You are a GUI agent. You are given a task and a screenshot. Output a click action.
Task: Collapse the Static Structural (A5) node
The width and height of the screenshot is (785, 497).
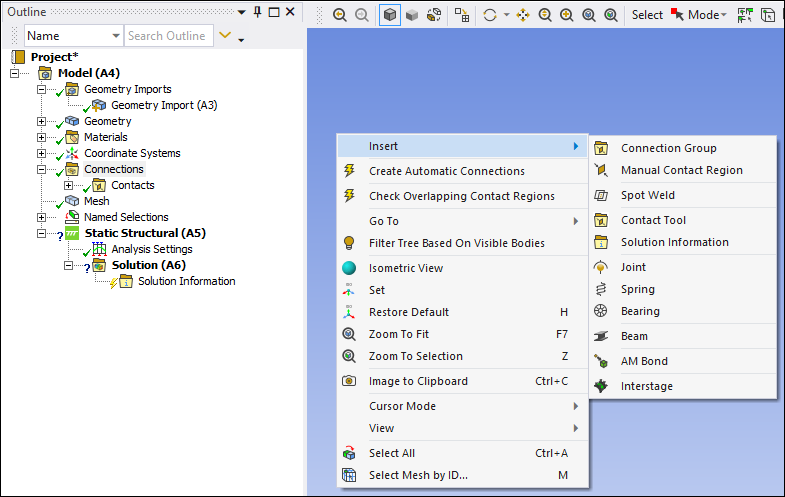(42, 233)
